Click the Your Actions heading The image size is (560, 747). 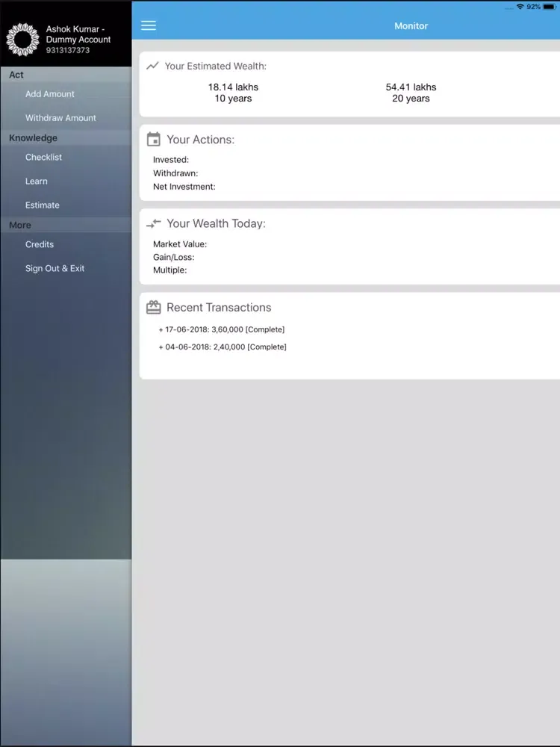coord(200,140)
